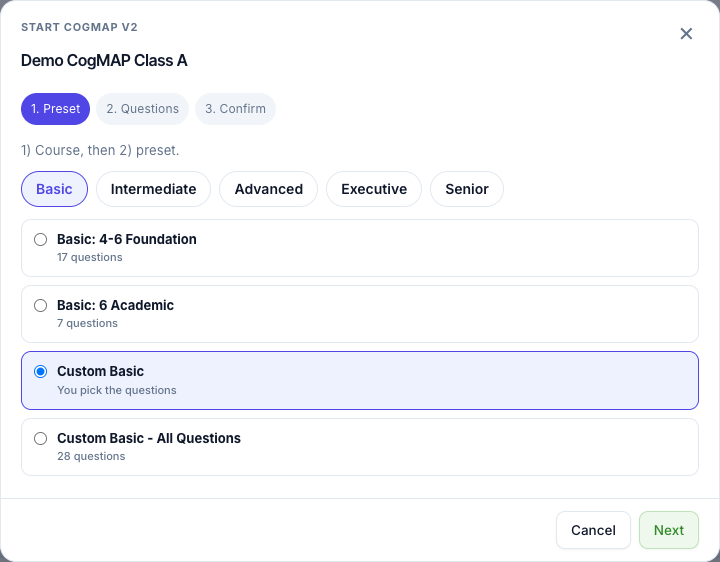Jump to the 3. Confirm step
The image size is (720, 562).
[235, 109]
